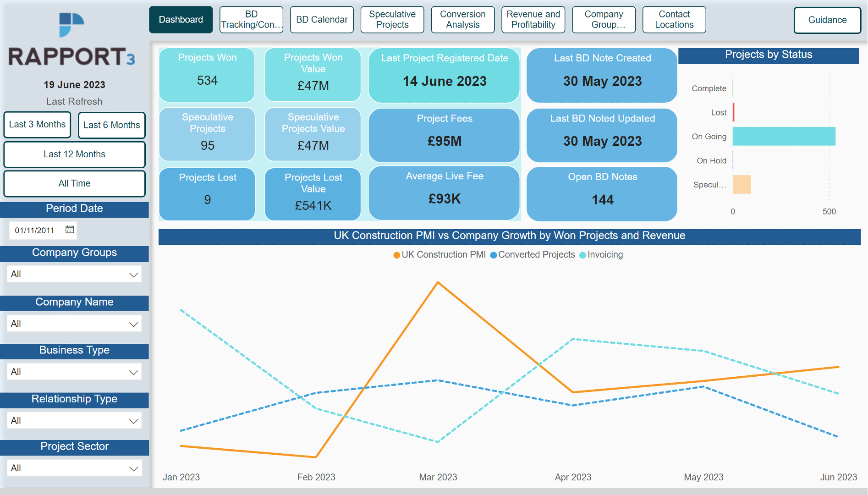This screenshot has height=495, width=868.
Task: Open the Contact Locations page
Action: (x=674, y=19)
